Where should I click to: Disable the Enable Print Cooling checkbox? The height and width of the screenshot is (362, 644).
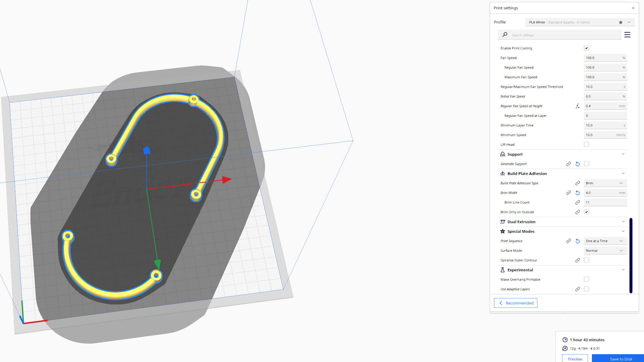coord(586,48)
